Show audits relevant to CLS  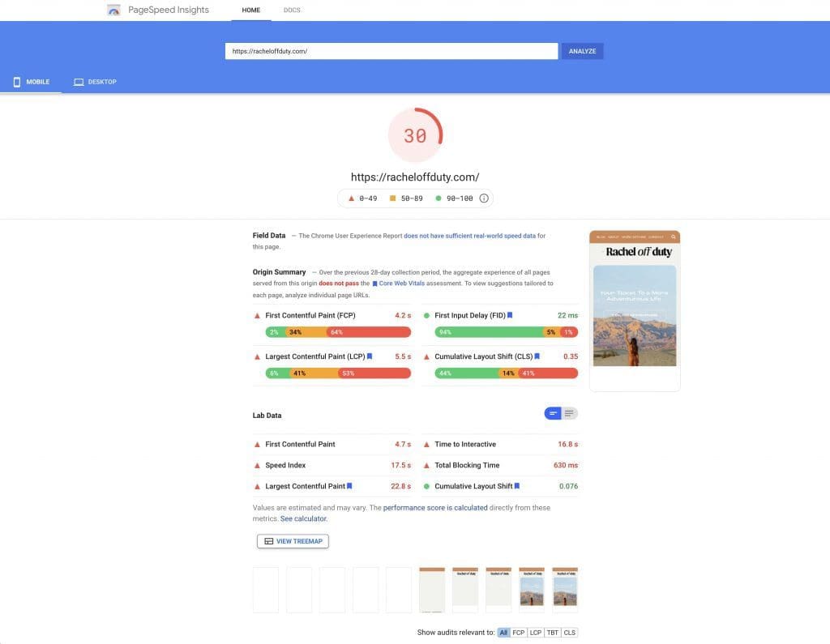click(x=570, y=633)
